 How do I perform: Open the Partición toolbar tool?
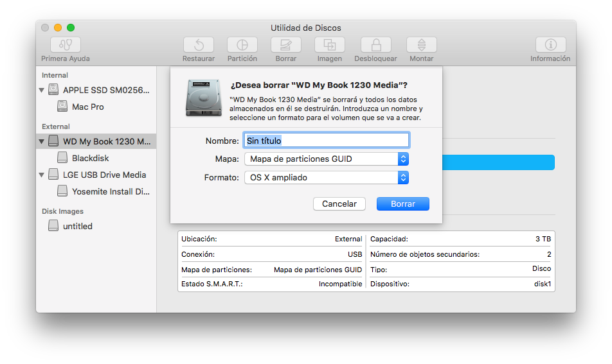click(242, 45)
